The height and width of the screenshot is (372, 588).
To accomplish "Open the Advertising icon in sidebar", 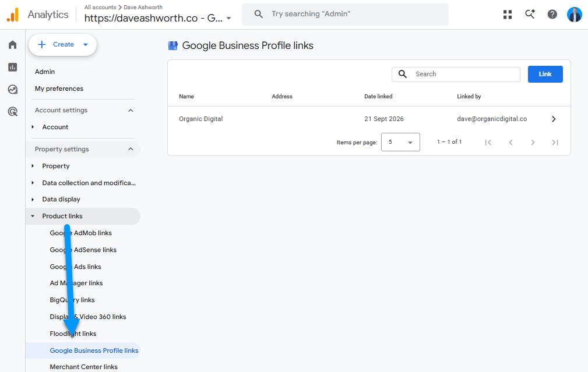I will (x=13, y=111).
